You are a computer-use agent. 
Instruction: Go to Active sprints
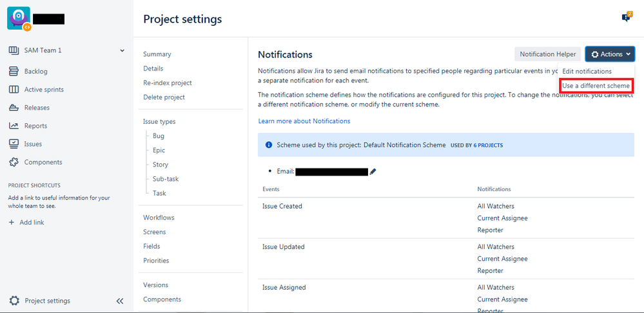[x=44, y=90]
